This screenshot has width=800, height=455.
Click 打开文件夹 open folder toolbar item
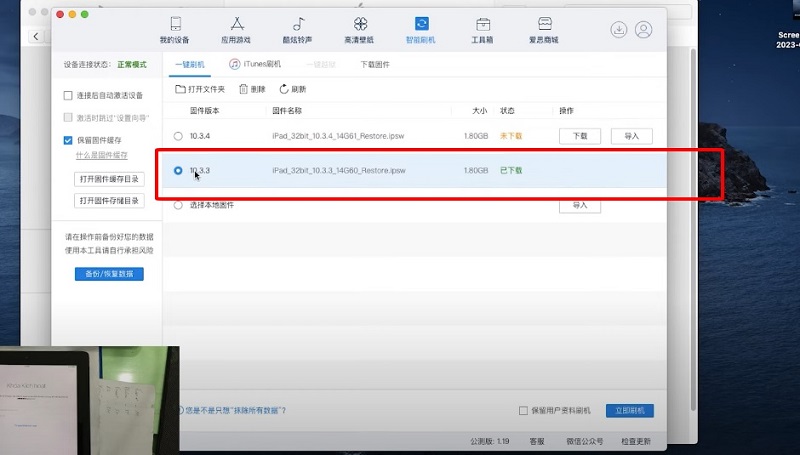tap(200, 89)
